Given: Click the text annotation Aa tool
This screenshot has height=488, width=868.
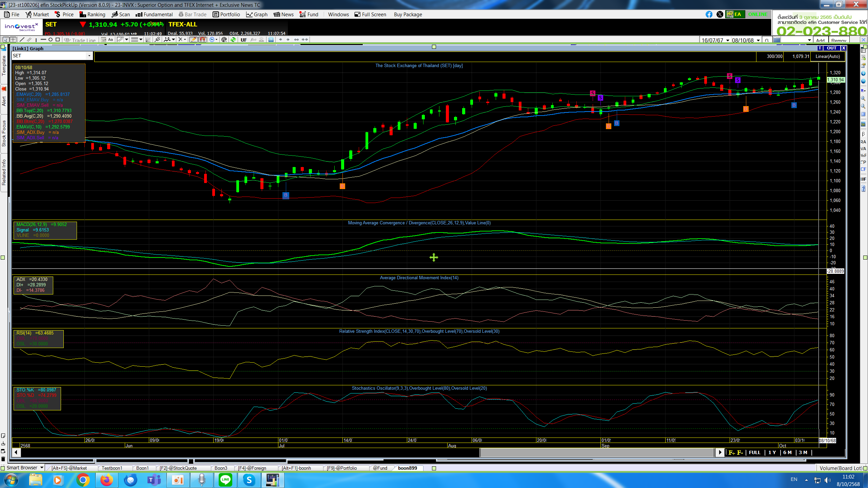Looking at the screenshot, I should [x=111, y=40].
